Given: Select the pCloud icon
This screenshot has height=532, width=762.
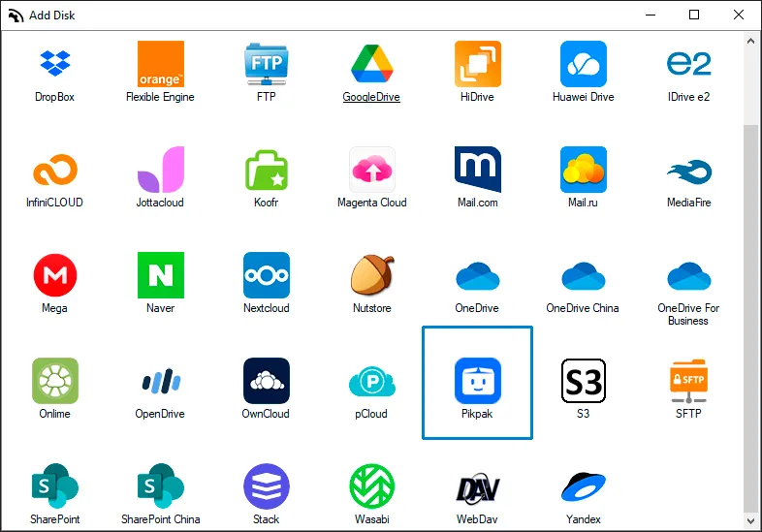Looking at the screenshot, I should [371, 382].
